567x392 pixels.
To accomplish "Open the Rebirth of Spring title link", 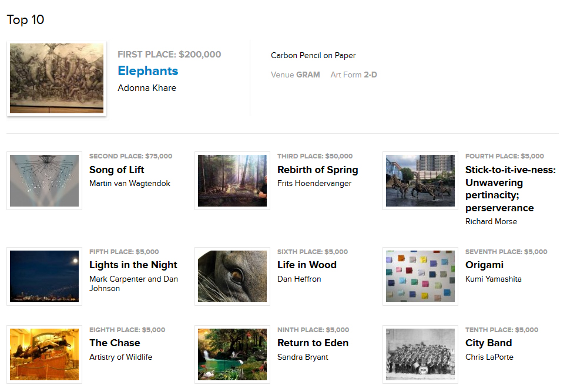I will tap(317, 170).
